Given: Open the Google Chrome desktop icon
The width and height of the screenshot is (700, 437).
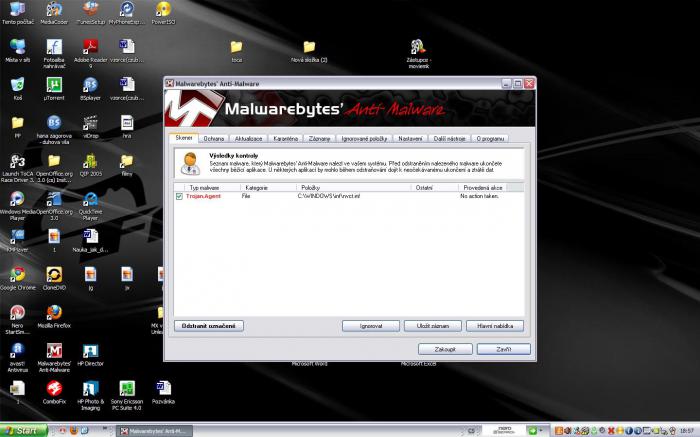Looking at the screenshot, I should 17,275.
